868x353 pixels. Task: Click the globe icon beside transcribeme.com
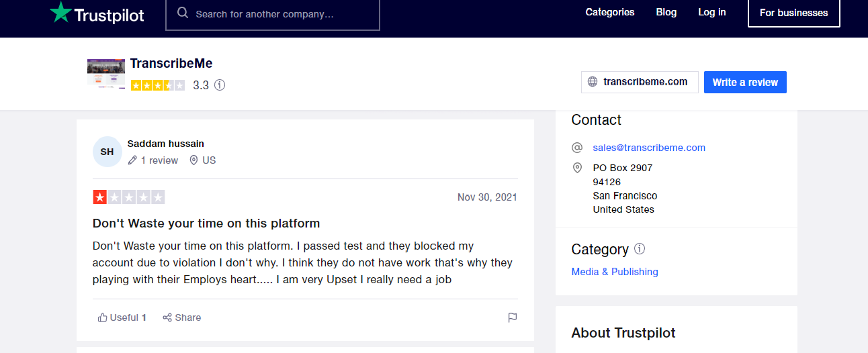pos(593,82)
